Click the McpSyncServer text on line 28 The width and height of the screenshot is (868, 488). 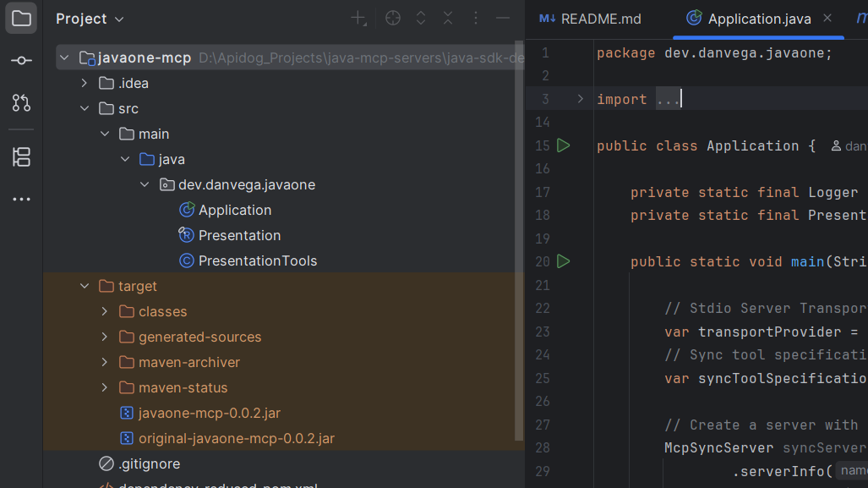(718, 447)
